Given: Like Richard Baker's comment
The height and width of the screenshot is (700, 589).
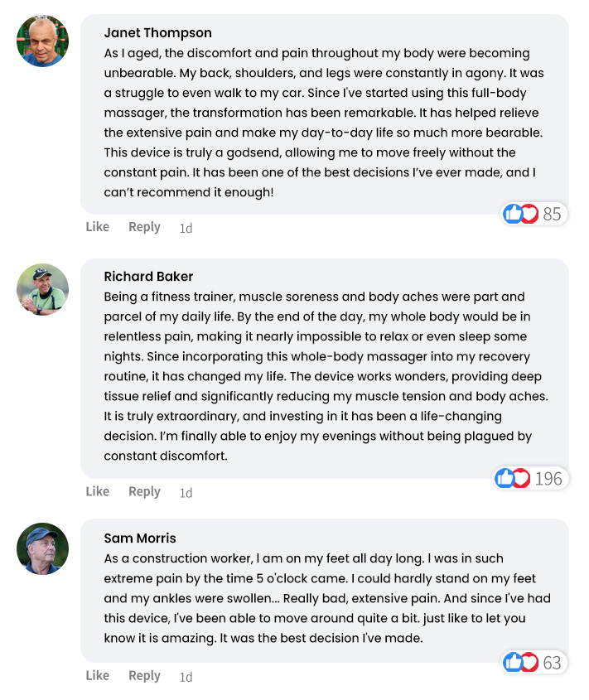Looking at the screenshot, I should point(98,491).
